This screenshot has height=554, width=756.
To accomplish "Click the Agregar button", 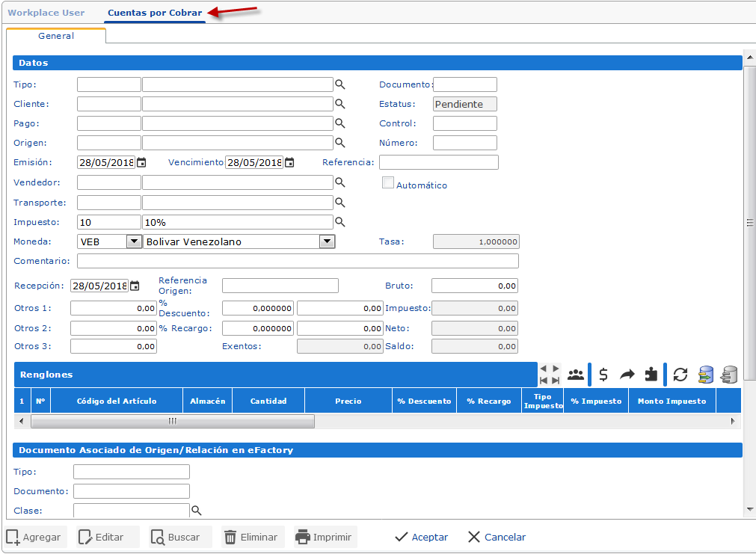I will pos(37,537).
